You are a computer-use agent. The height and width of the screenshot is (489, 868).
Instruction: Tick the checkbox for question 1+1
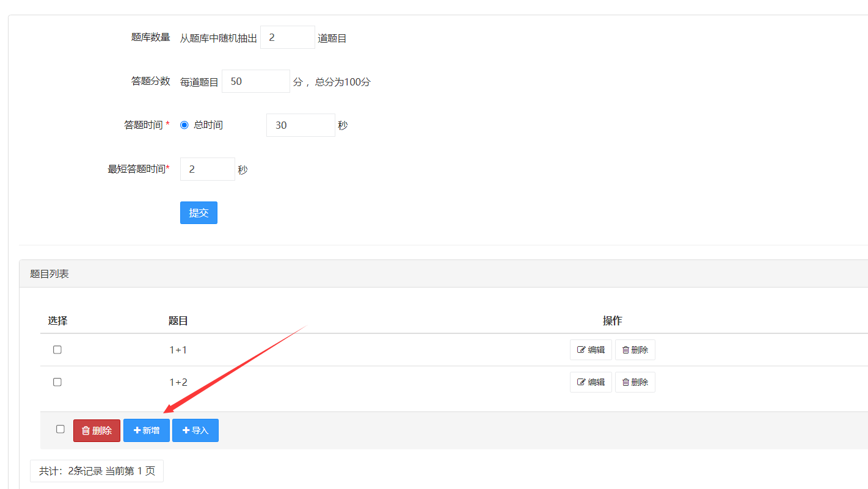pos(57,350)
